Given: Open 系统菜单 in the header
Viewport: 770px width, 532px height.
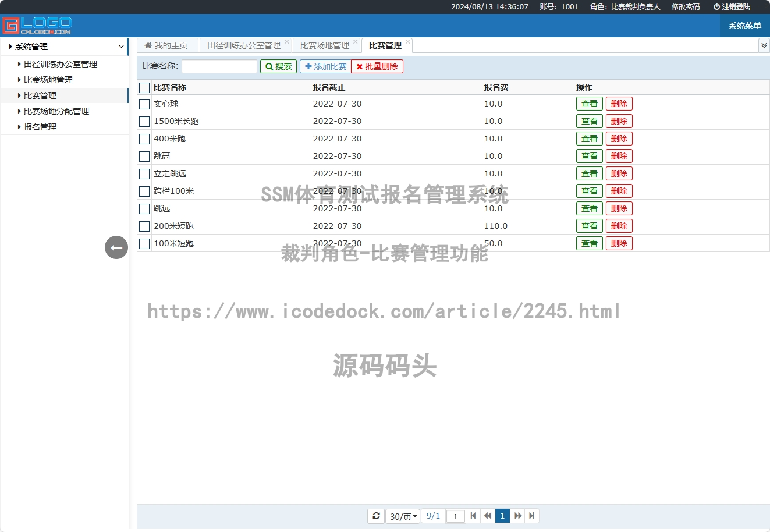Looking at the screenshot, I should click(x=745, y=26).
